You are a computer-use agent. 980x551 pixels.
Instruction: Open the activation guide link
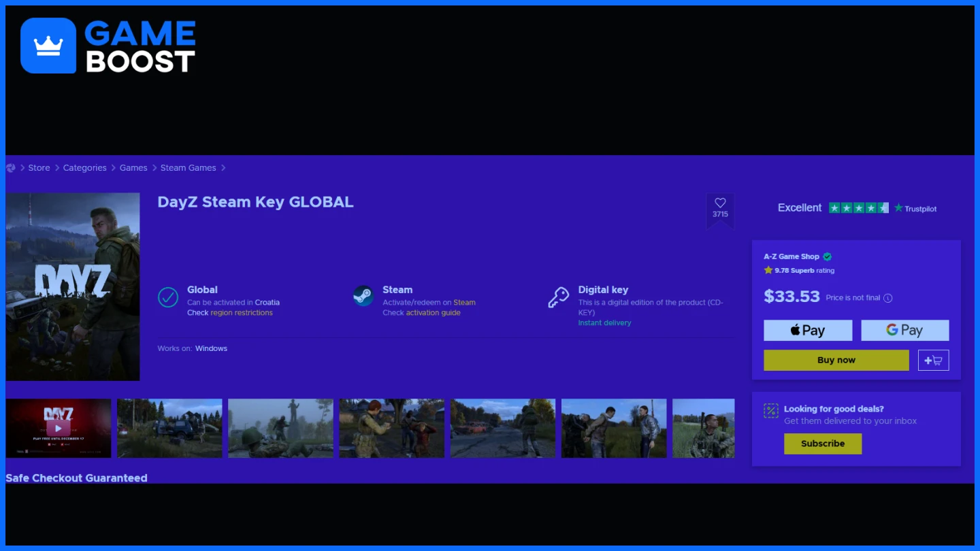pos(434,313)
